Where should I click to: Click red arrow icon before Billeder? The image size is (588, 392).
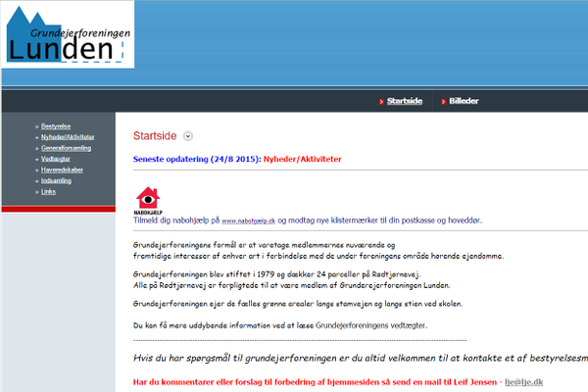click(x=443, y=102)
